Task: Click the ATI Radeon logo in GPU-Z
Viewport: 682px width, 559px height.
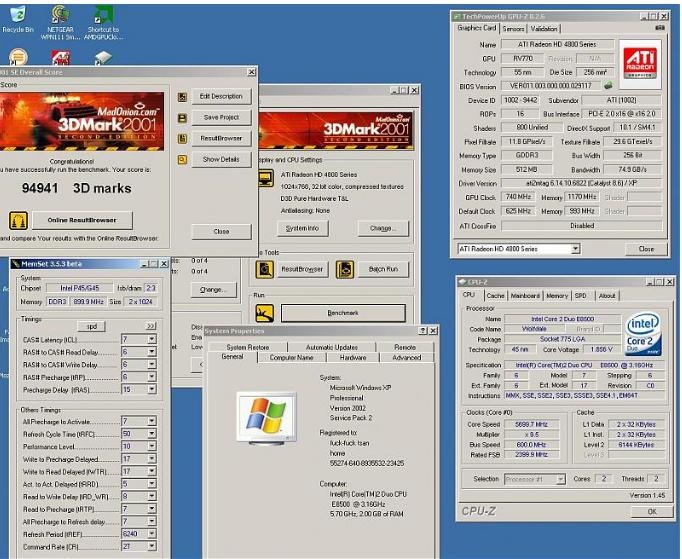Action: 640,64
